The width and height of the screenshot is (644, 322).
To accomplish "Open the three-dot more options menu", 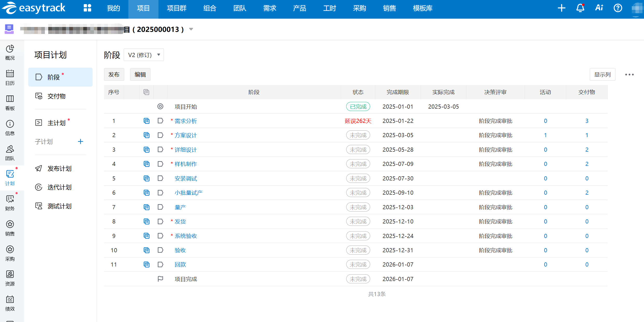I will (629, 75).
